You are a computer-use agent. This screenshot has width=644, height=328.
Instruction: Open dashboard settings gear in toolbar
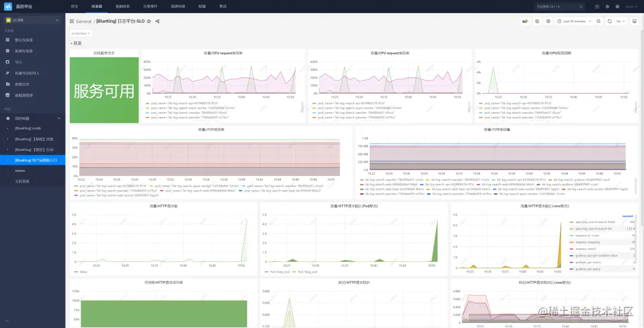pos(549,21)
